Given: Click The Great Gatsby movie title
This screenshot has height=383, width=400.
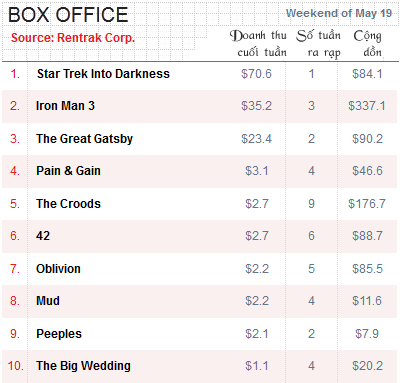Looking at the screenshot, I should click(x=85, y=139).
